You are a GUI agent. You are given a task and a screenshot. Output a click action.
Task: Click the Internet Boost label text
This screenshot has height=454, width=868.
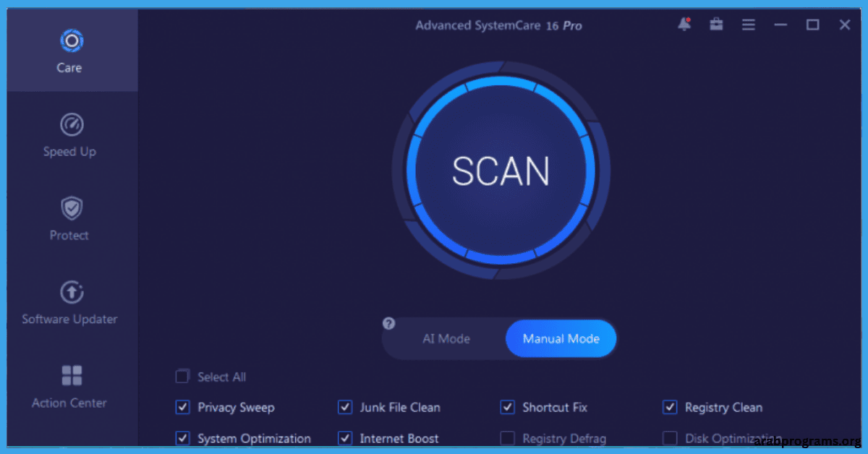tap(399, 438)
